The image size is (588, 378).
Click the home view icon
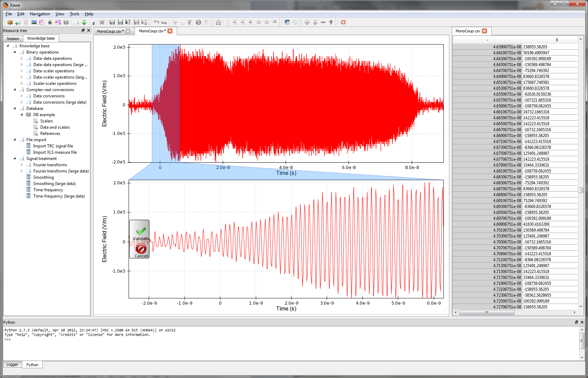(219, 22)
